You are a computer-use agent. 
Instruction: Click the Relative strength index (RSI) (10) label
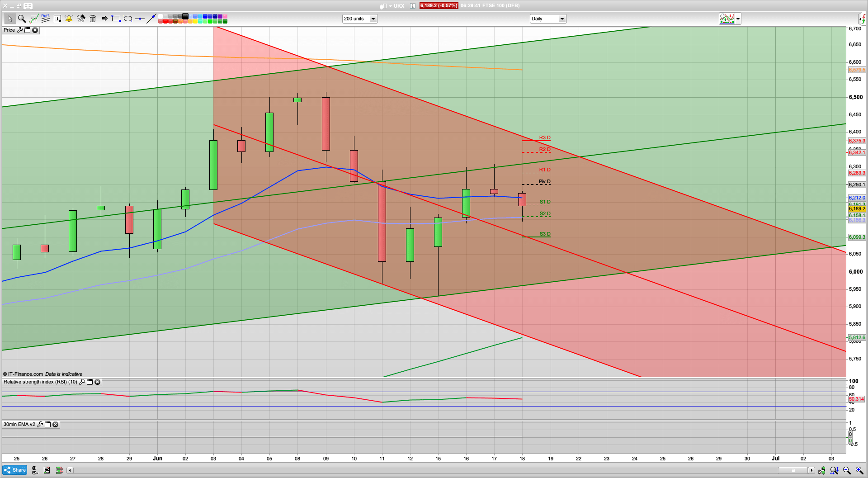pyautogui.click(x=40, y=382)
